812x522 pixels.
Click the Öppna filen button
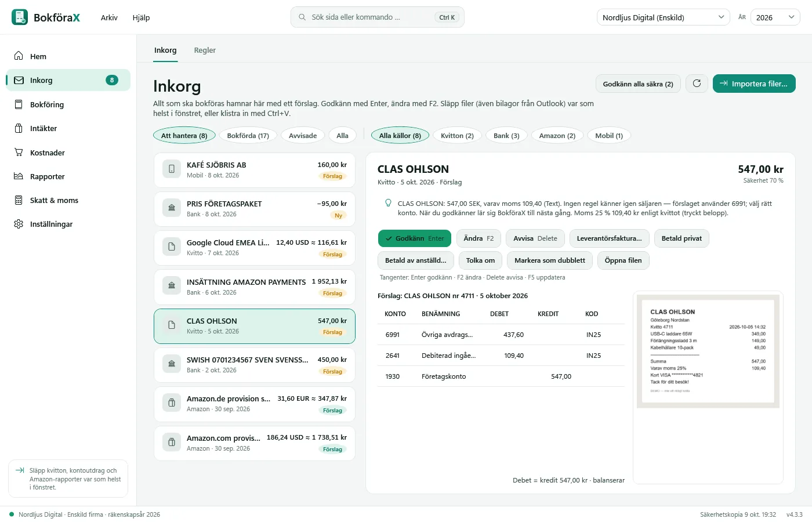pos(623,260)
